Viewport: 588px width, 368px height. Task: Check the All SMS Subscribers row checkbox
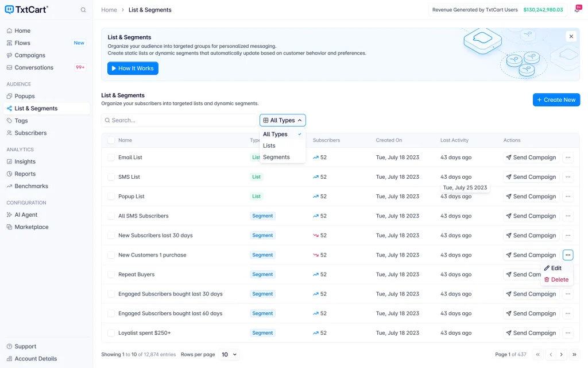[111, 216]
